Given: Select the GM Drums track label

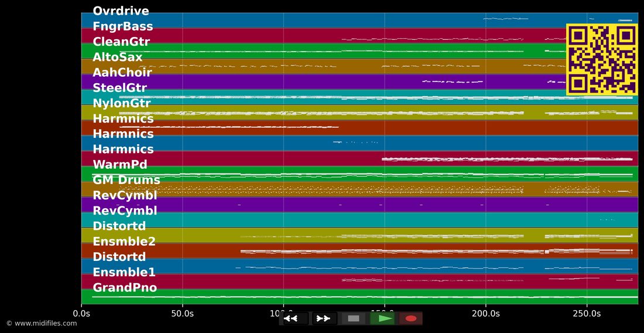Looking at the screenshot, I should [126, 179].
